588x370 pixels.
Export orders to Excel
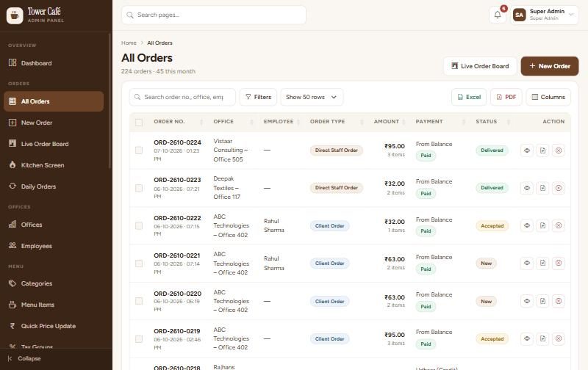pyautogui.click(x=469, y=97)
